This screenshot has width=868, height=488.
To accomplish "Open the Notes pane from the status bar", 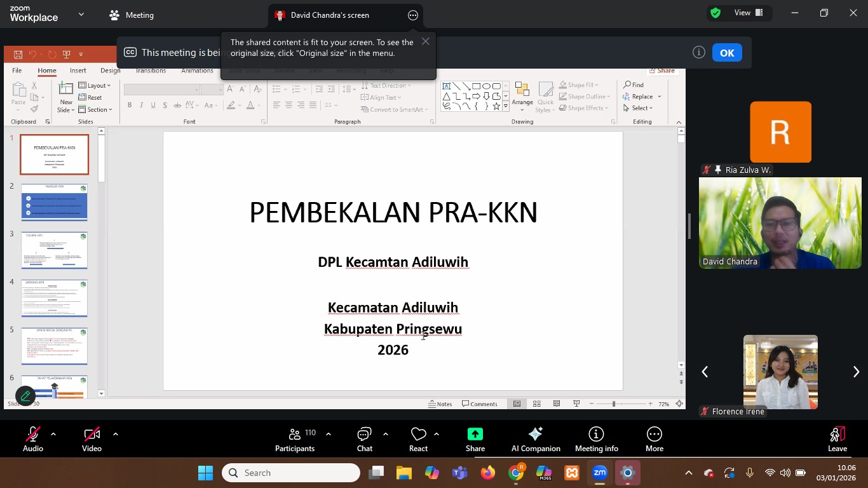I will pos(442,403).
